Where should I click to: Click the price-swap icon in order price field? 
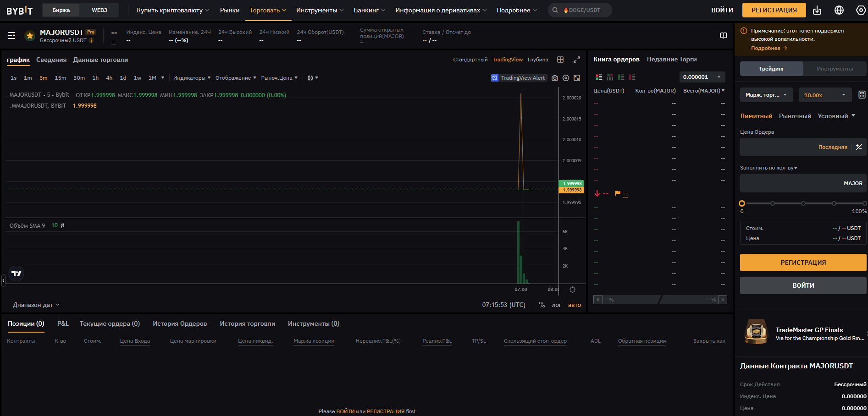[859, 147]
